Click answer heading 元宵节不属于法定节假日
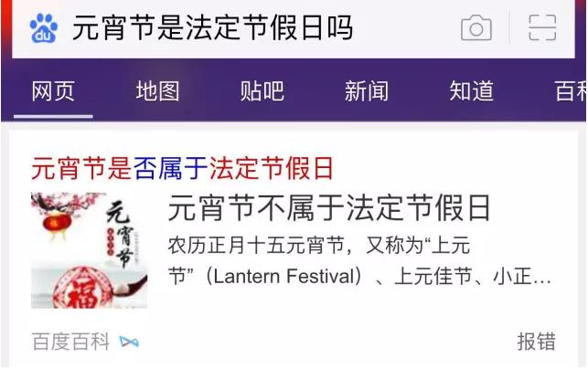 pos(329,208)
